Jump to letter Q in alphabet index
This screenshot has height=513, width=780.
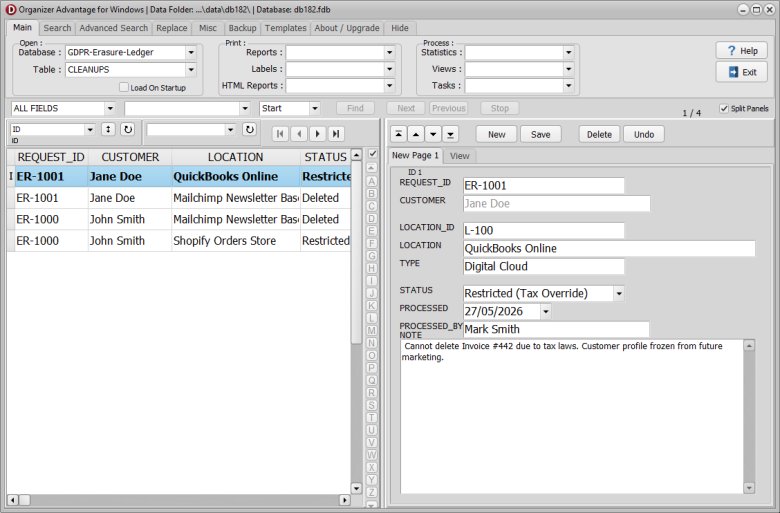[x=372, y=380]
